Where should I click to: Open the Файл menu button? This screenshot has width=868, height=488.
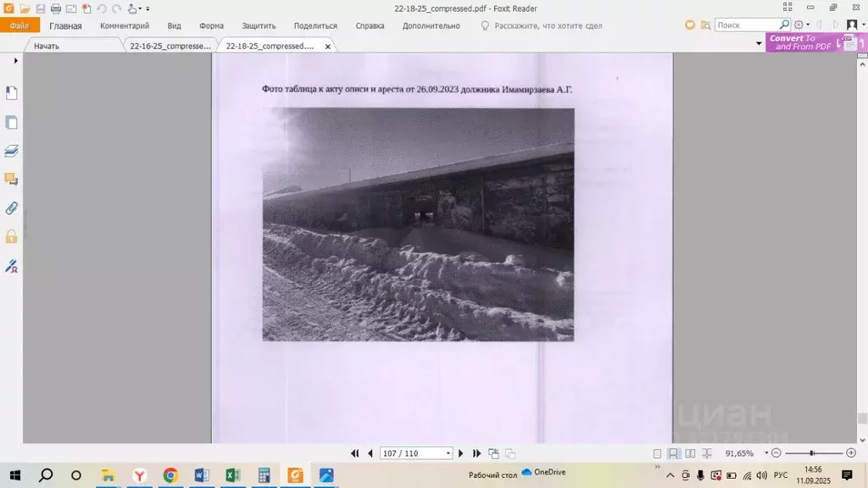coord(19,26)
